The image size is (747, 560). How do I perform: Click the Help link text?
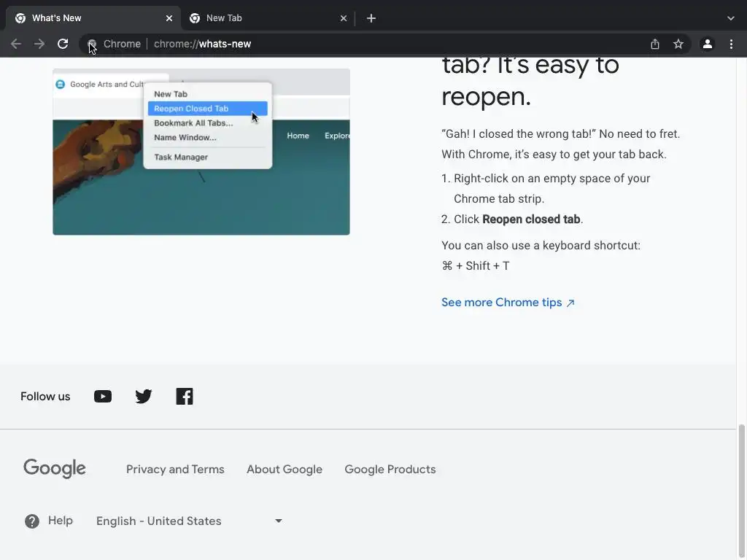coord(61,521)
